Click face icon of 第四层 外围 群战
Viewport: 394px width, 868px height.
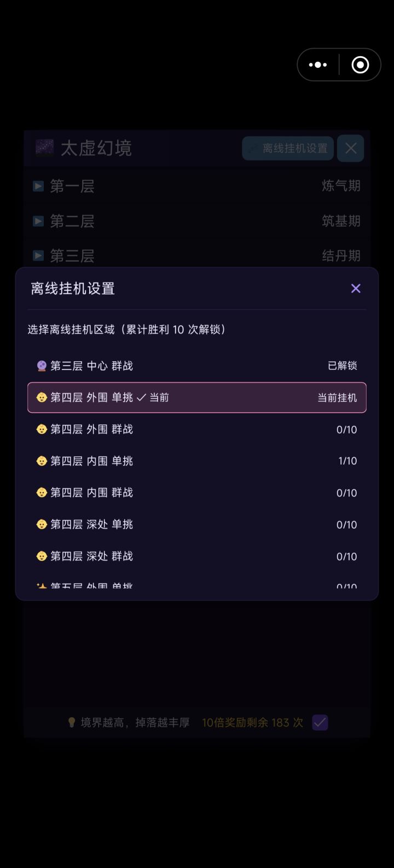[42, 429]
